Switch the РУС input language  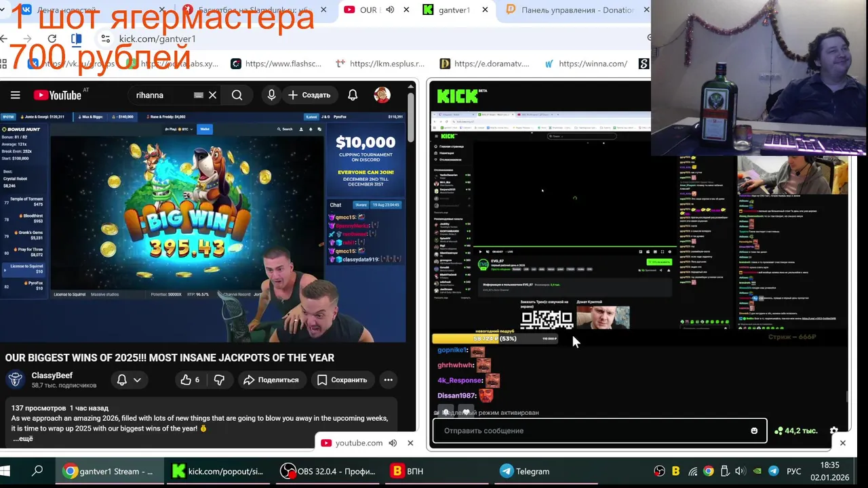(x=793, y=471)
